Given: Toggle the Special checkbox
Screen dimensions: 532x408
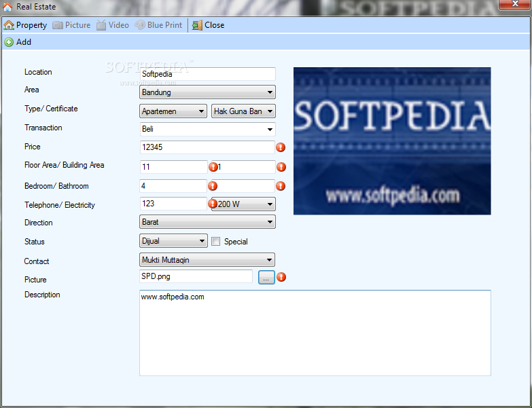Looking at the screenshot, I should 216,241.
